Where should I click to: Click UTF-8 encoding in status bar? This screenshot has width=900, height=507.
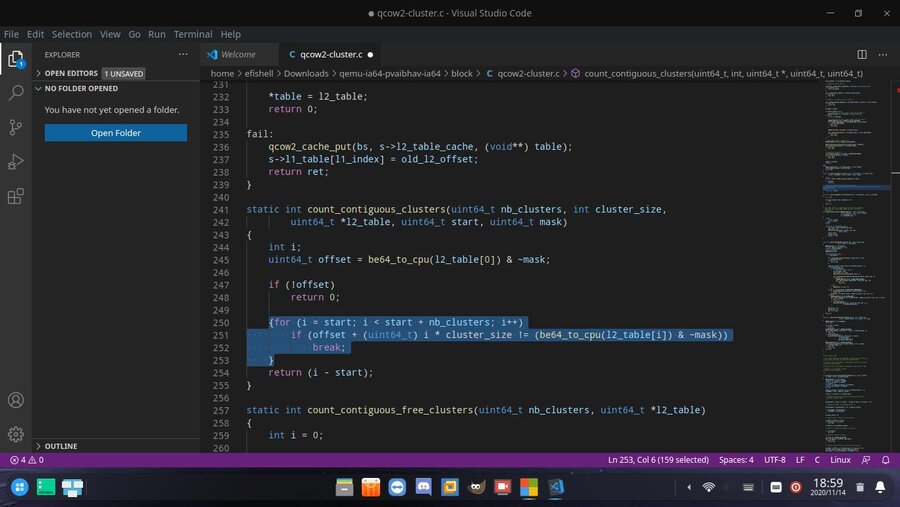point(774,460)
